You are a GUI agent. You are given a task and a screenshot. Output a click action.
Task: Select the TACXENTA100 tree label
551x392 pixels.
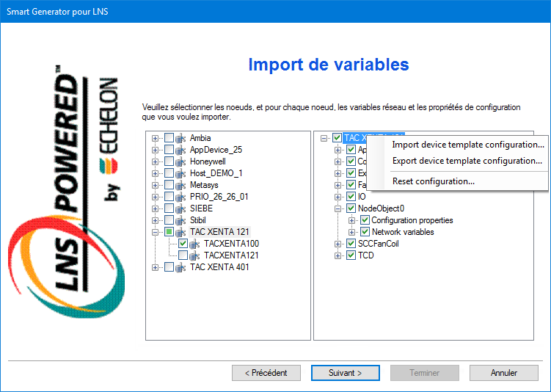(231, 244)
